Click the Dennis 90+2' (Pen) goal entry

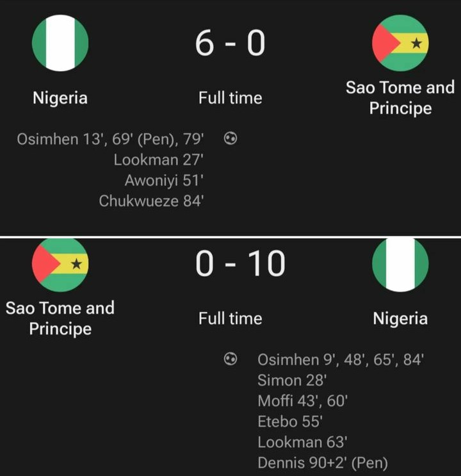click(323, 463)
